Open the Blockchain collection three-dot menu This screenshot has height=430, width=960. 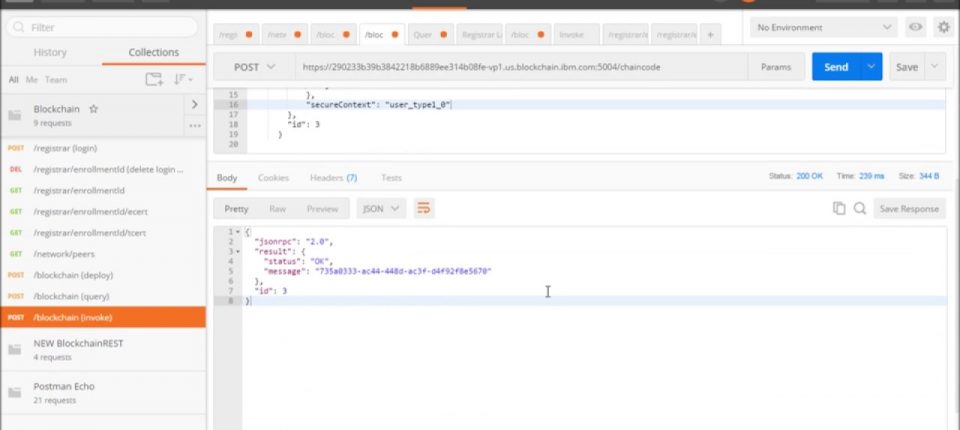(194, 125)
